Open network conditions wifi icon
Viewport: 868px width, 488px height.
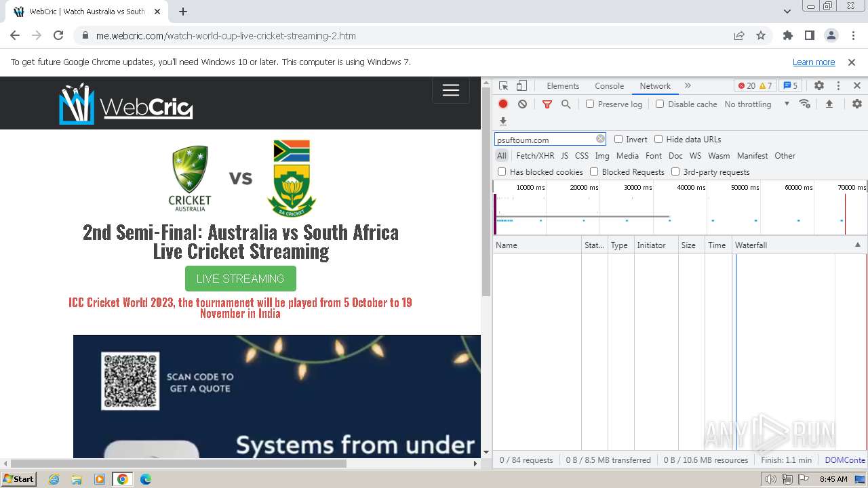(x=805, y=104)
